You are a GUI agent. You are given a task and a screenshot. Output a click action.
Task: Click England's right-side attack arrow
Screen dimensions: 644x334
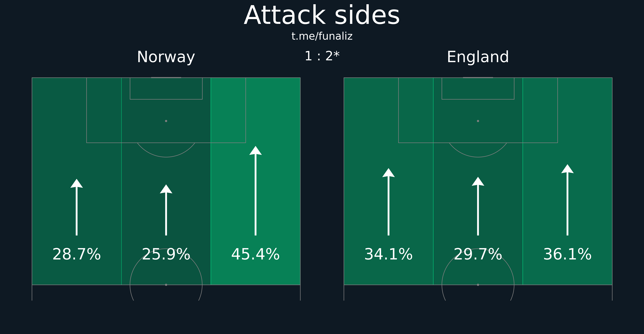tap(567, 200)
